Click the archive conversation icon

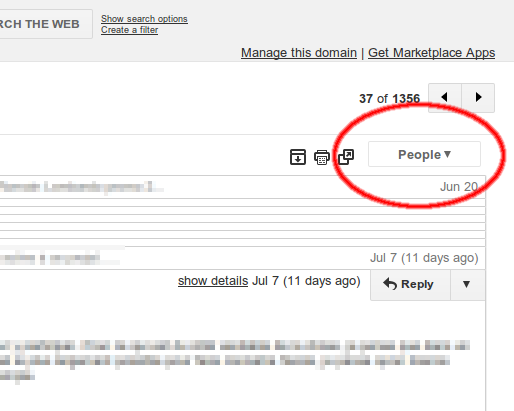click(298, 157)
